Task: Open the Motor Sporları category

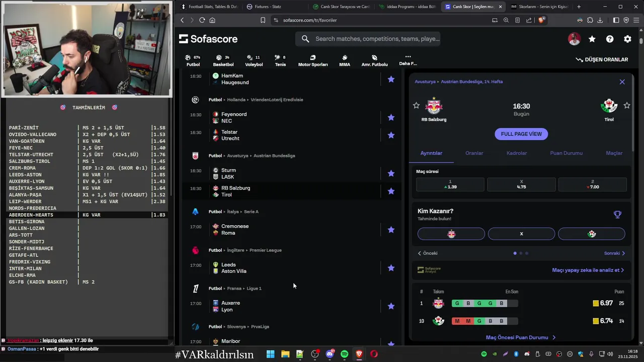Action: [x=313, y=60]
